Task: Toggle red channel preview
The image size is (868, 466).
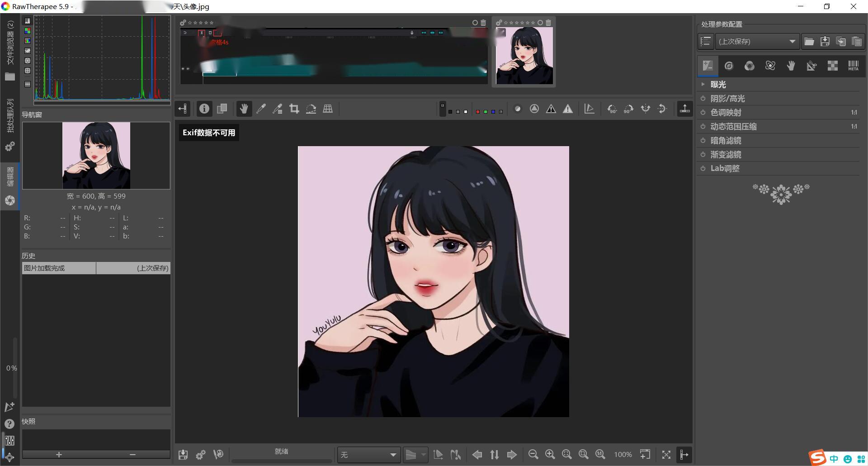Action: (477, 111)
